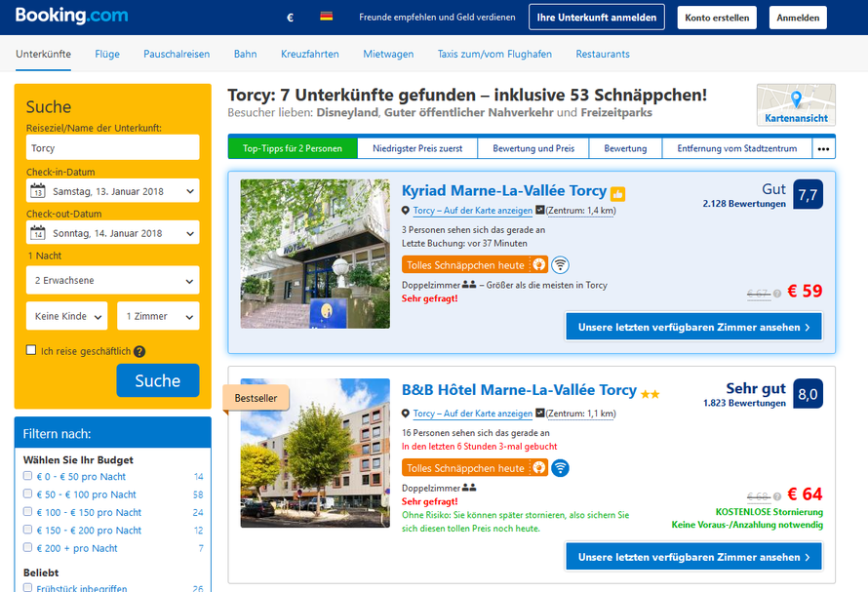Change currency with the euro symbol

[290, 18]
